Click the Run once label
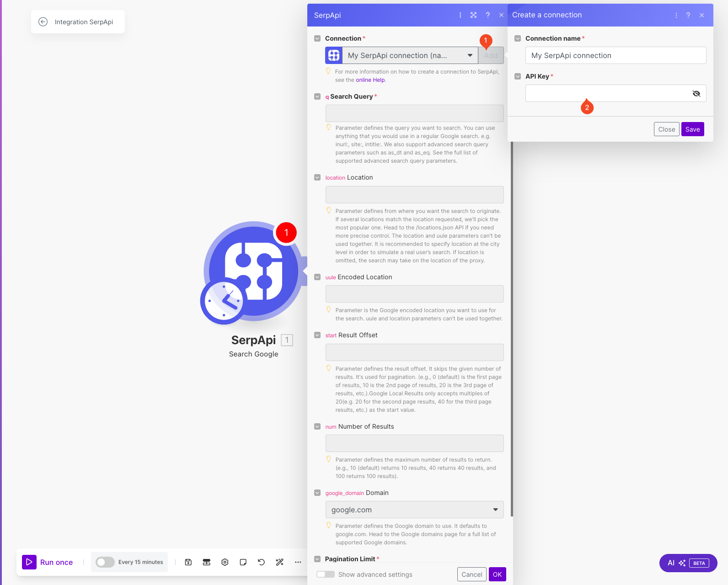 pos(56,562)
